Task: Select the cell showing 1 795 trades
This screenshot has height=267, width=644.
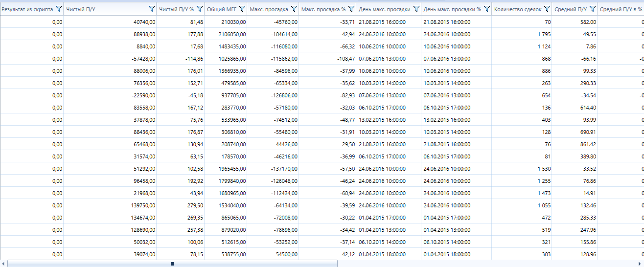Action: pos(522,34)
